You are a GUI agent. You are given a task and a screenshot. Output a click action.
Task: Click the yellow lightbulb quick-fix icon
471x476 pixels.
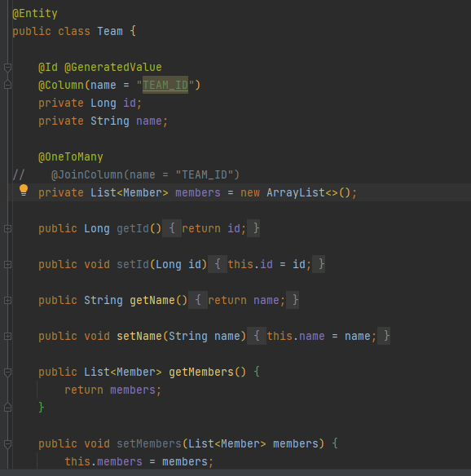coord(24,191)
